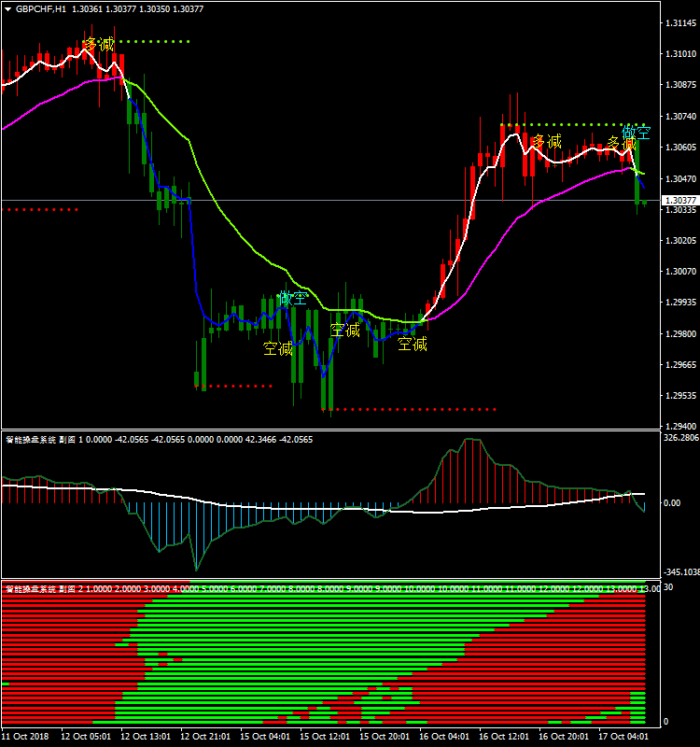Click the current price tag 1.30377
Viewport: 700px width, 747px height.
pyautogui.click(x=679, y=201)
